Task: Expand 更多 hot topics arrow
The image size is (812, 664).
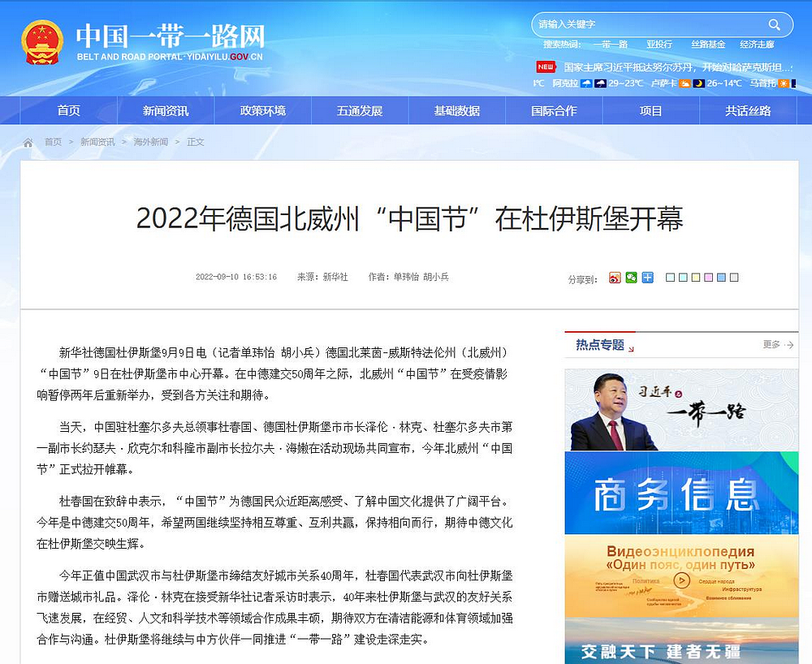Action: [x=788, y=345]
